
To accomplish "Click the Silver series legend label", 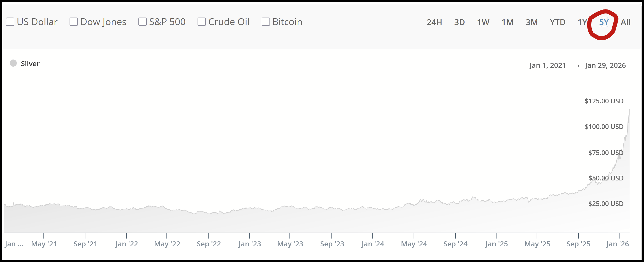I will 30,64.
